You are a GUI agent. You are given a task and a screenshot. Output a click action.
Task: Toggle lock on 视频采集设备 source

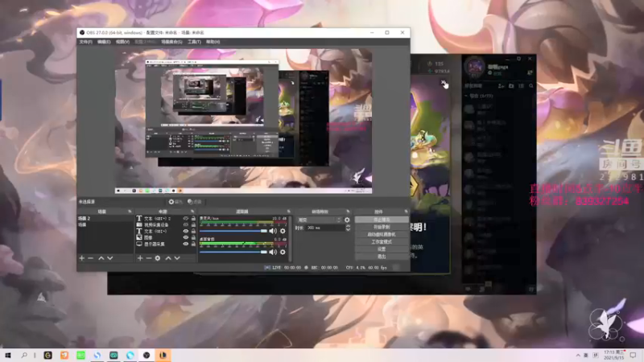coord(193,225)
